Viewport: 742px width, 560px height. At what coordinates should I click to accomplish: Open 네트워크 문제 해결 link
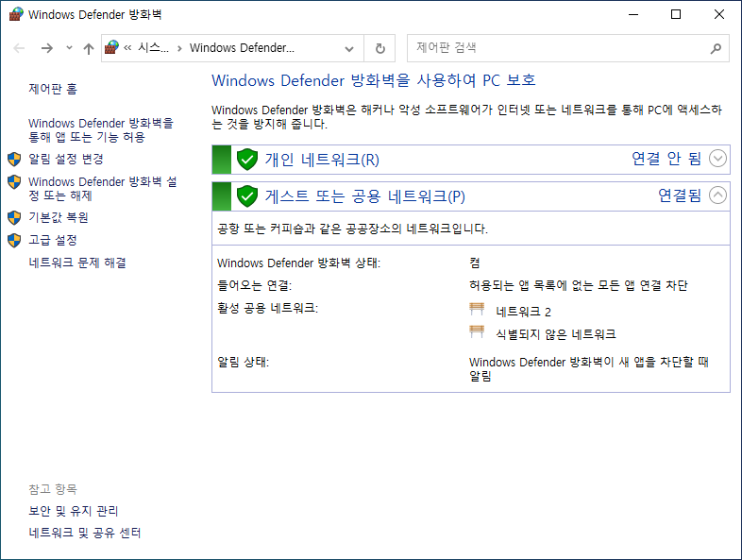click(x=77, y=263)
